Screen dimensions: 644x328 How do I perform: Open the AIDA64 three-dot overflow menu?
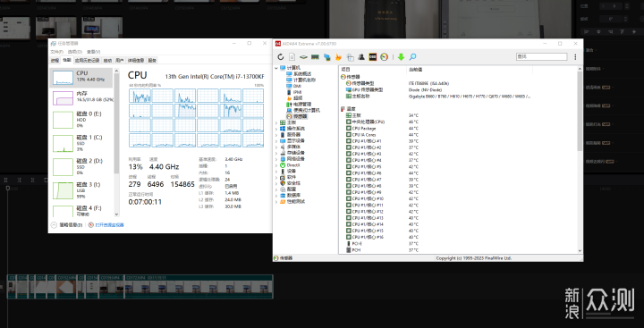pos(575,57)
